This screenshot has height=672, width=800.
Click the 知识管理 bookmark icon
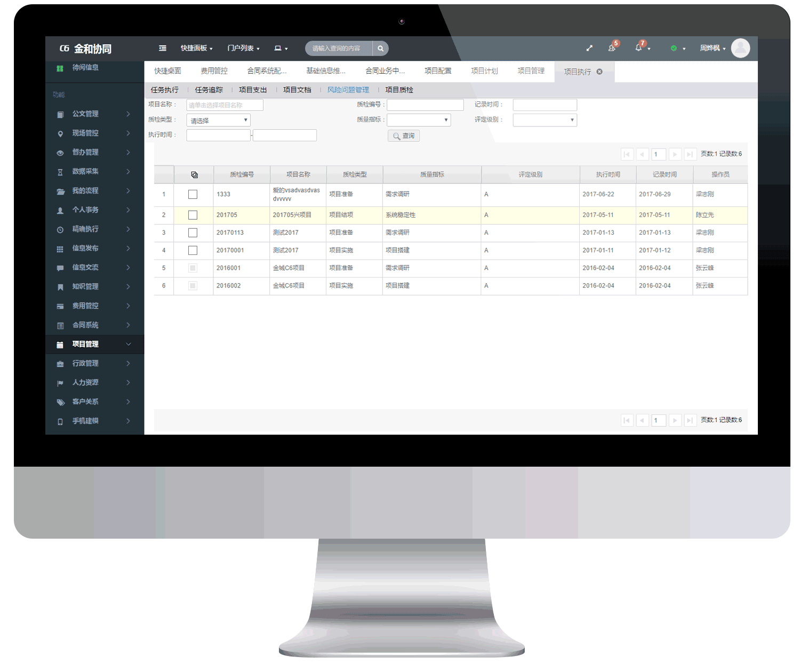coord(60,287)
